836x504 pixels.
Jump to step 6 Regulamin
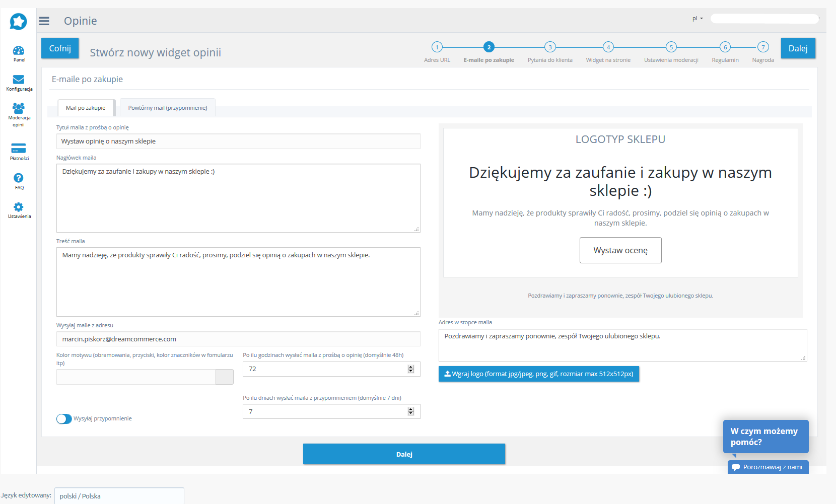(x=725, y=47)
